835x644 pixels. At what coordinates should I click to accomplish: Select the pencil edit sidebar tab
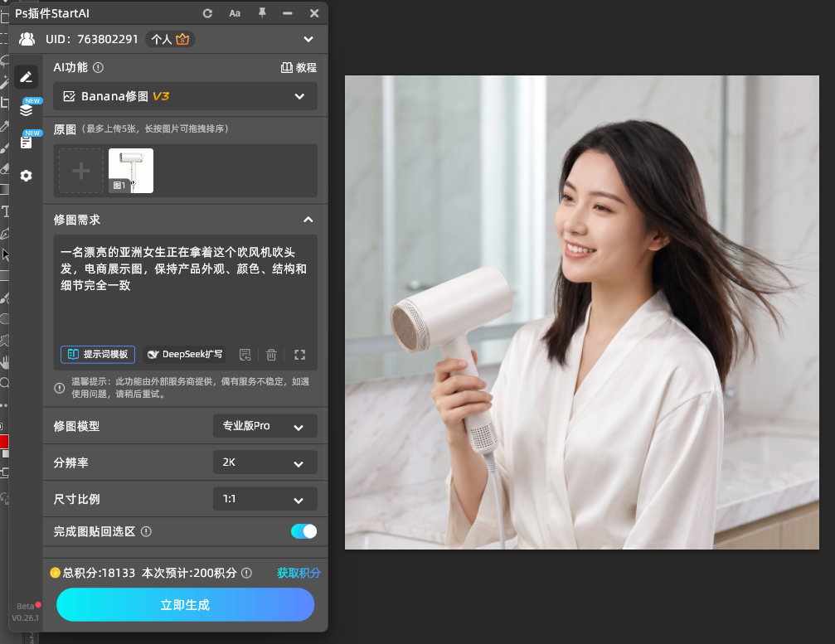(26, 77)
